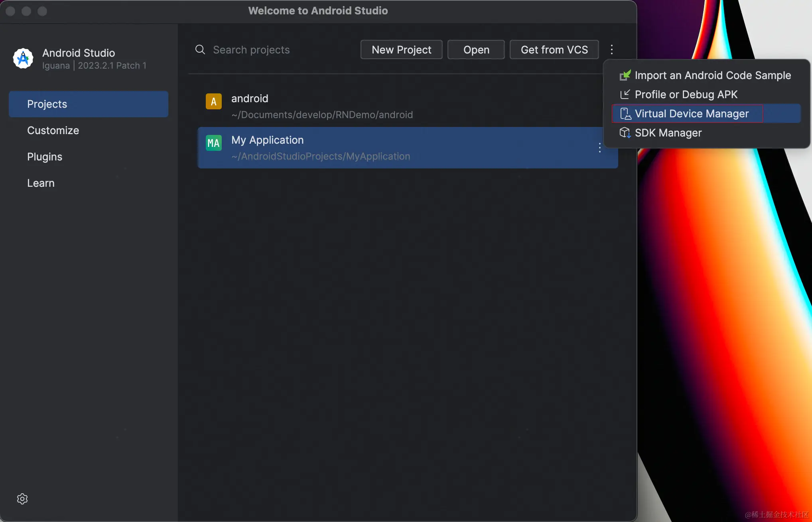Click the Virtual Device Manager phone icon
Screen dimensions: 812x522
tap(625, 114)
